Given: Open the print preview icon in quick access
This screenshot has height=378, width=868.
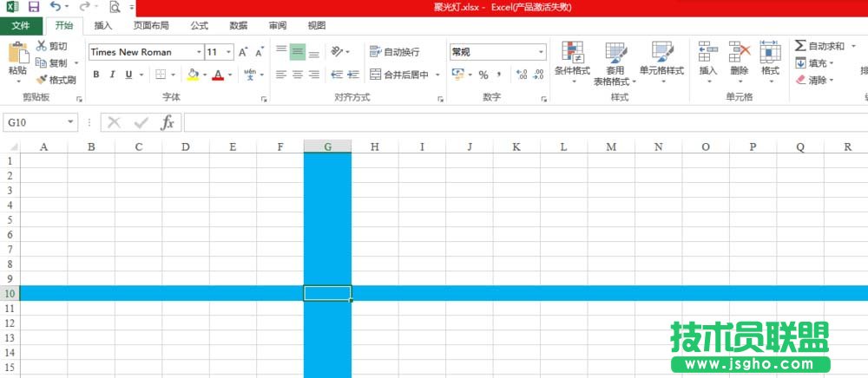Looking at the screenshot, I should click(115, 7).
